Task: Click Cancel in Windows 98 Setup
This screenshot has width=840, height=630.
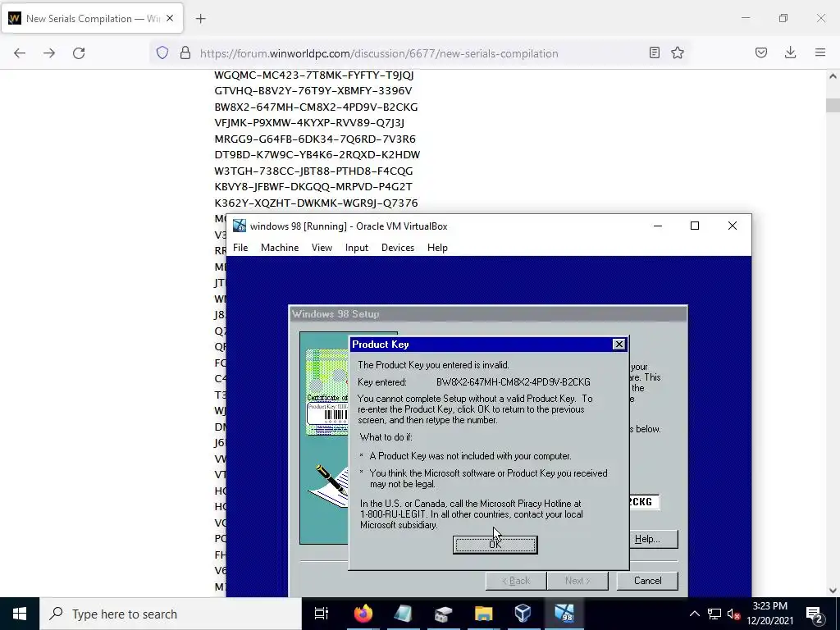Action: 647,581
